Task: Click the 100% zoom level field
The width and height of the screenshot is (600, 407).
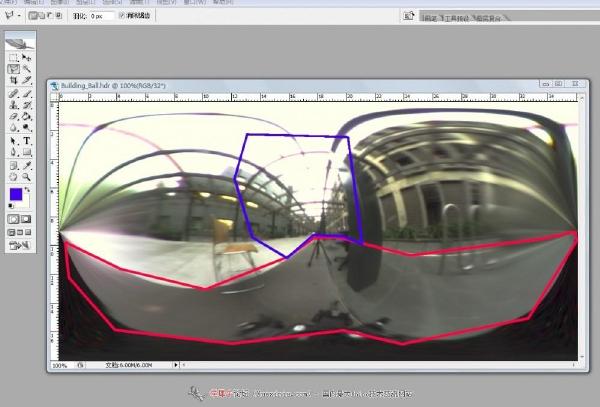Action: pos(60,365)
